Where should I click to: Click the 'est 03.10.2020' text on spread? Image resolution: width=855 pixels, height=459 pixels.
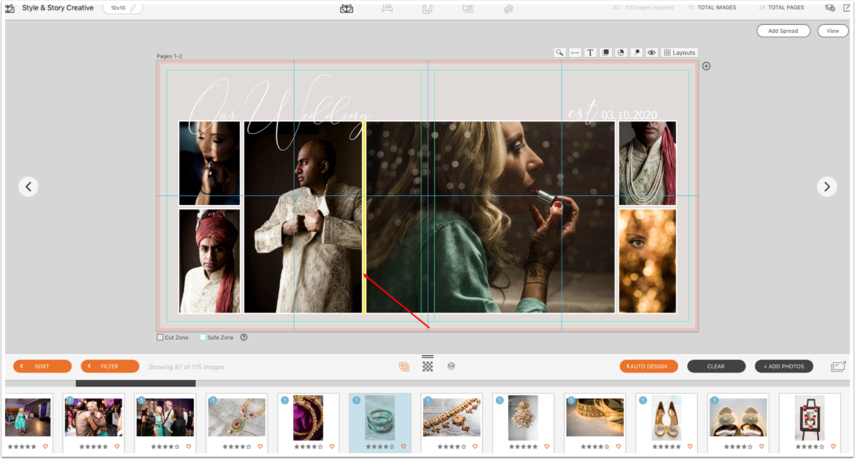pyautogui.click(x=612, y=113)
